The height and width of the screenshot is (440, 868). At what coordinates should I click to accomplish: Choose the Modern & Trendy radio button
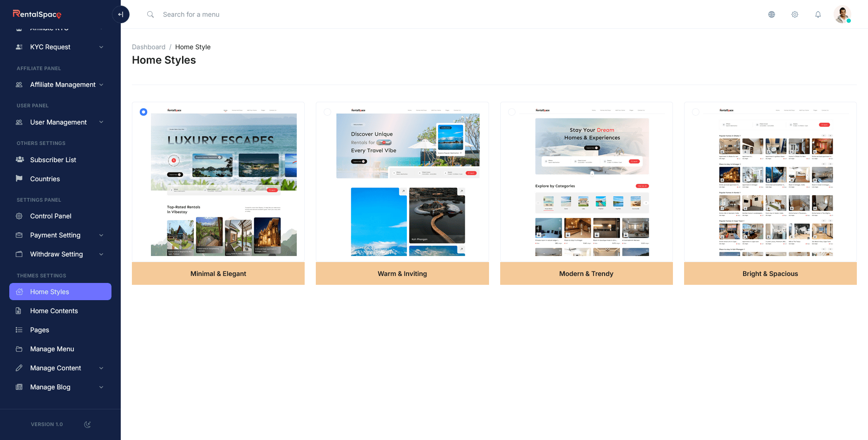[x=511, y=112]
